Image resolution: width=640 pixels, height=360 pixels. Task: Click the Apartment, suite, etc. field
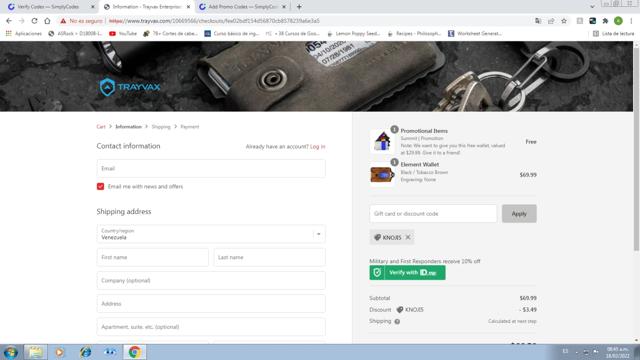(x=211, y=327)
